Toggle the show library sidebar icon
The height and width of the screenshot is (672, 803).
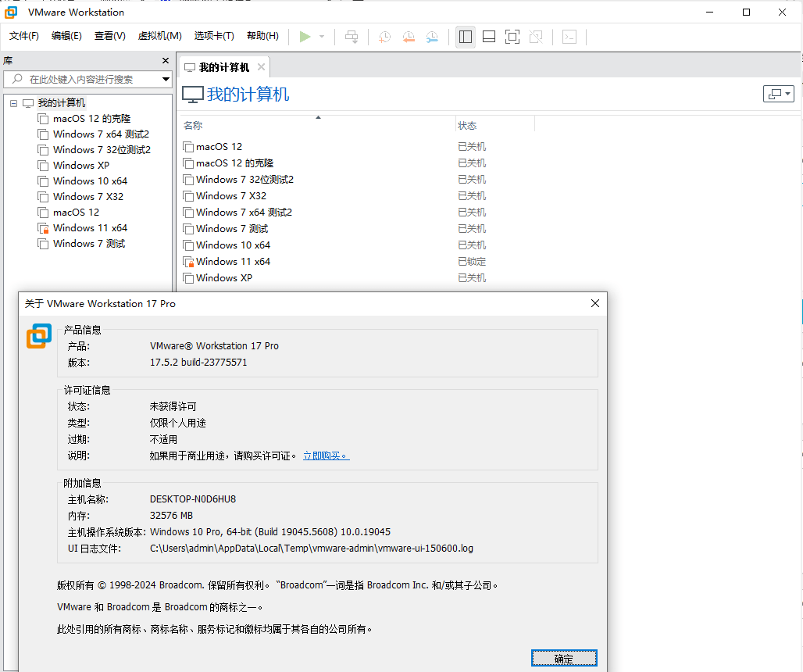(x=466, y=37)
